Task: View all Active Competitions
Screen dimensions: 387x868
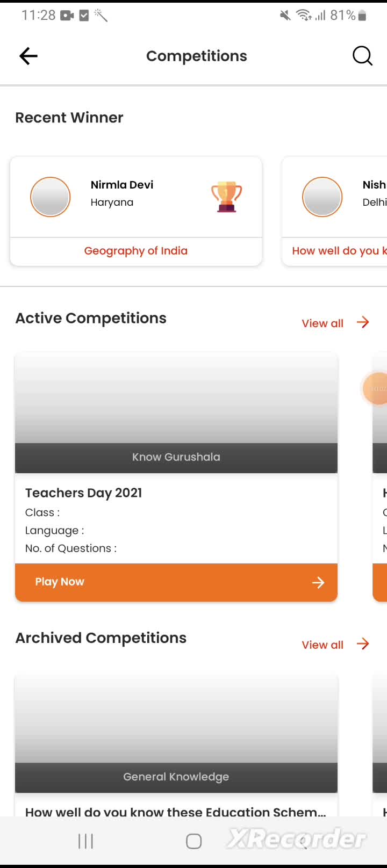Action: (x=322, y=323)
